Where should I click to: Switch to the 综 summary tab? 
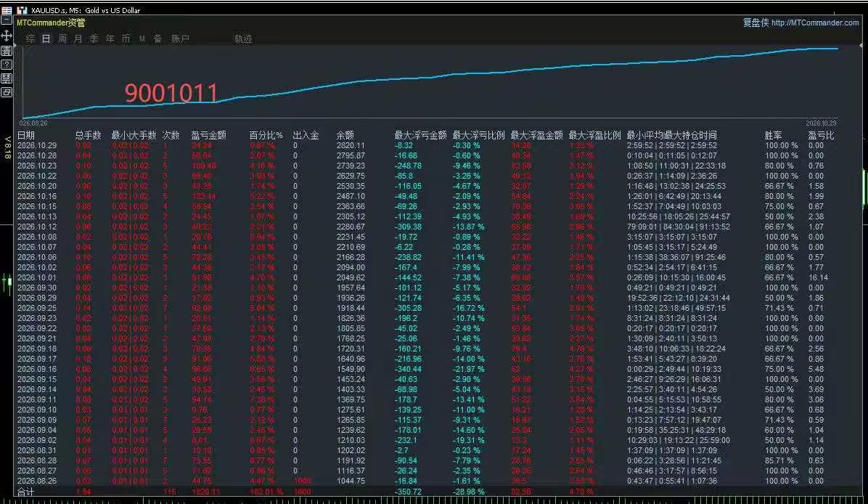[30, 38]
